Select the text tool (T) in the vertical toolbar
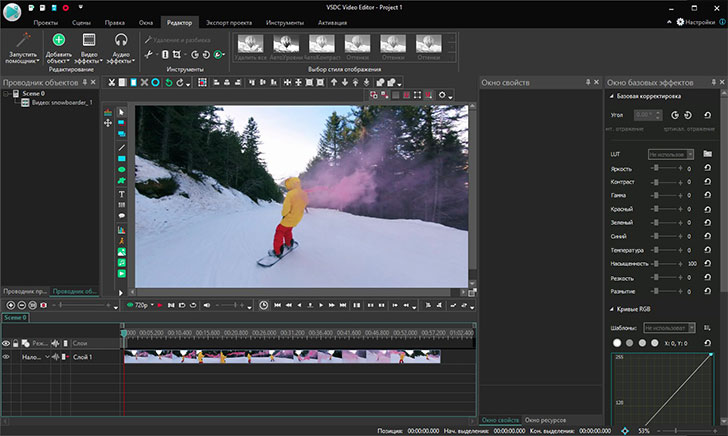The width and height of the screenshot is (728, 436). pos(122,193)
